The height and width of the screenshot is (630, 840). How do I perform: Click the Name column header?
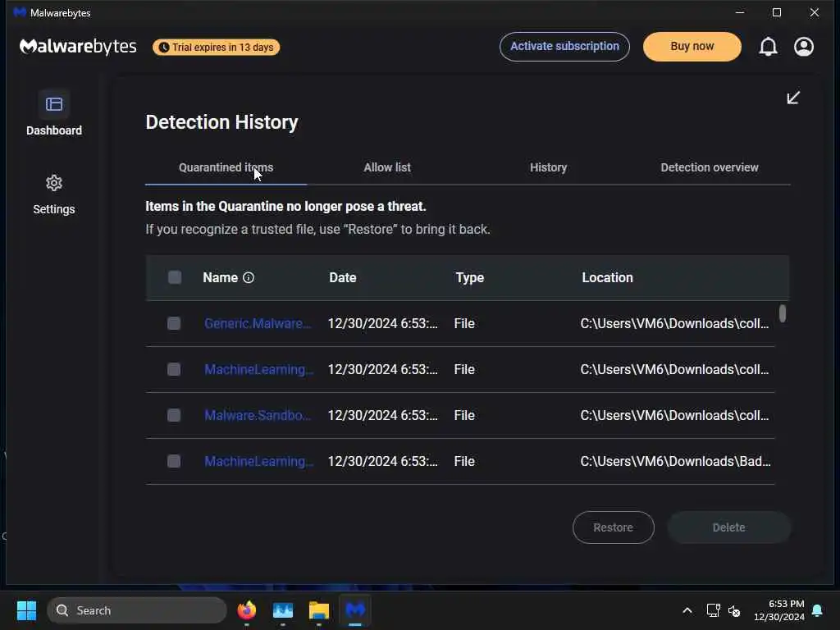click(x=220, y=277)
